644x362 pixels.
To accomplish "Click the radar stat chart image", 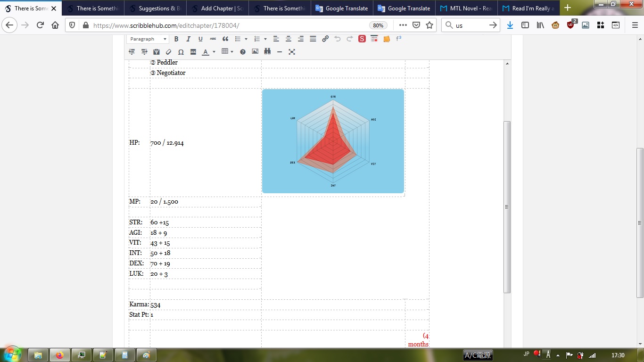I will click(333, 141).
